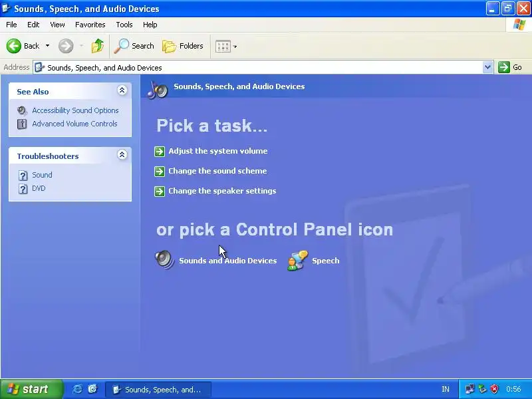Viewport: 532px width, 399px height.
Task: Click the network computers tray icon
Action: click(x=469, y=389)
